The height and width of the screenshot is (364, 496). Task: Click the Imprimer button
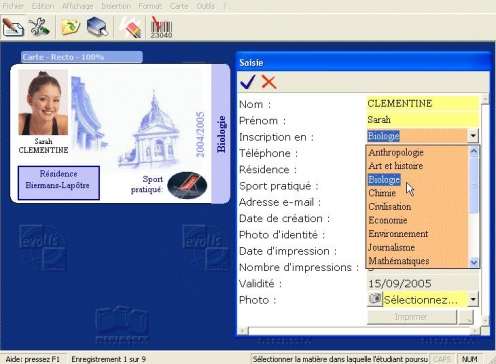[412, 317]
